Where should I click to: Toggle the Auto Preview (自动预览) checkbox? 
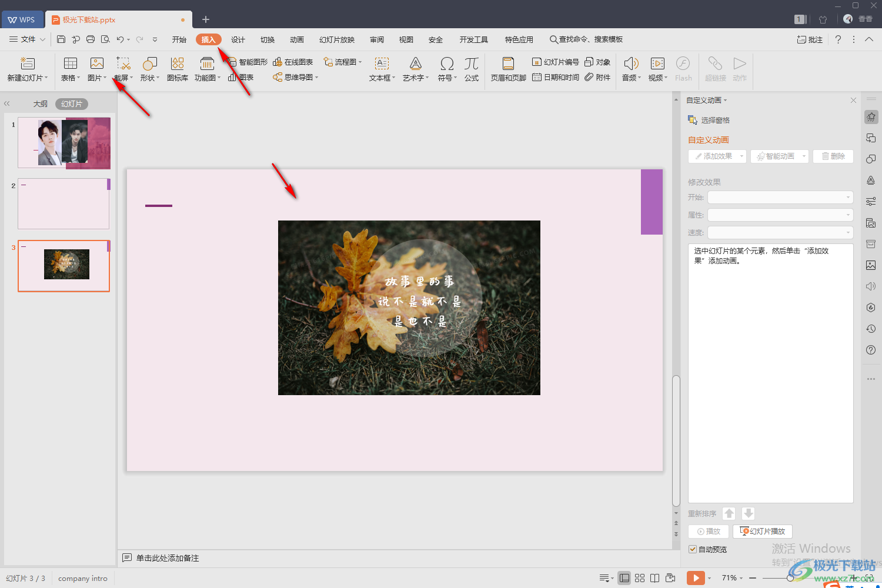(x=693, y=549)
